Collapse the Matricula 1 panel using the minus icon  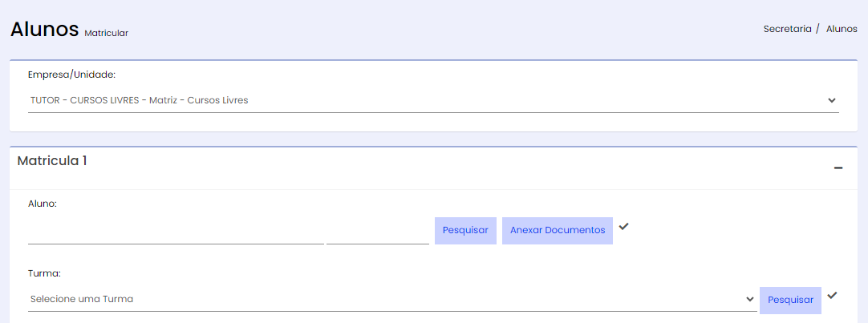(x=838, y=168)
